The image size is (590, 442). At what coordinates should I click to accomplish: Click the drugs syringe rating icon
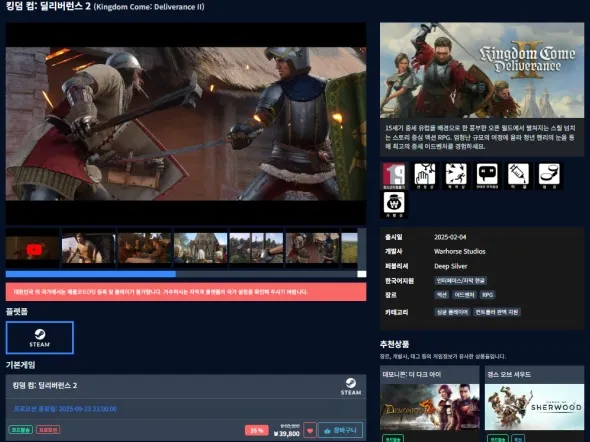519,175
